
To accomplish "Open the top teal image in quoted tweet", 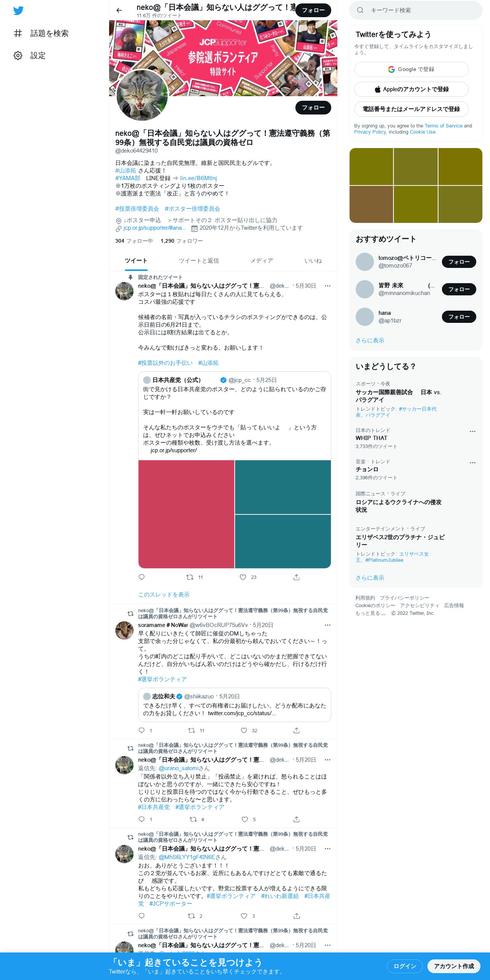I will [283, 487].
